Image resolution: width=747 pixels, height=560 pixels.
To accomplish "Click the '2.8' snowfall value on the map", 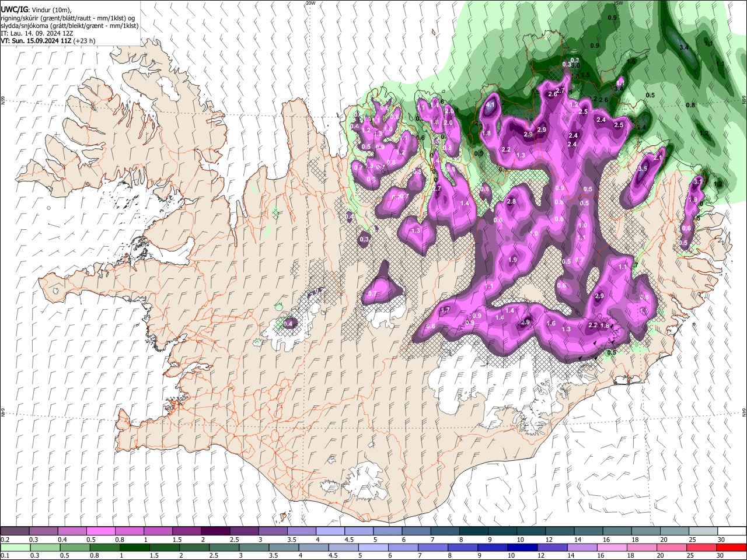I will (x=511, y=201).
